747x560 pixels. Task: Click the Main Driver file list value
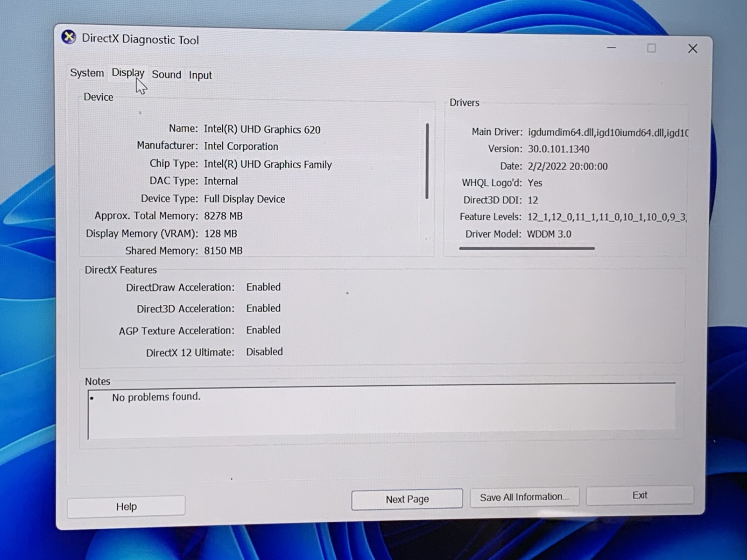coord(608,133)
